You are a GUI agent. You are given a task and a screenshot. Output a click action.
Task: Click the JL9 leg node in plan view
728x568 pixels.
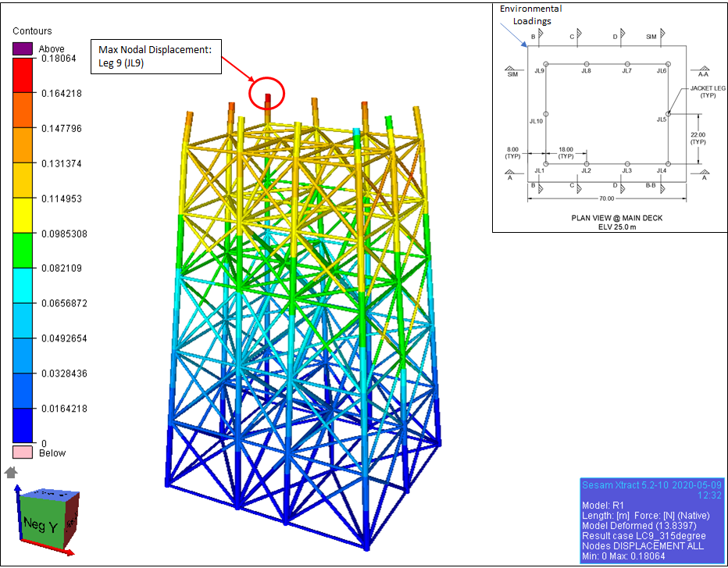coord(546,64)
